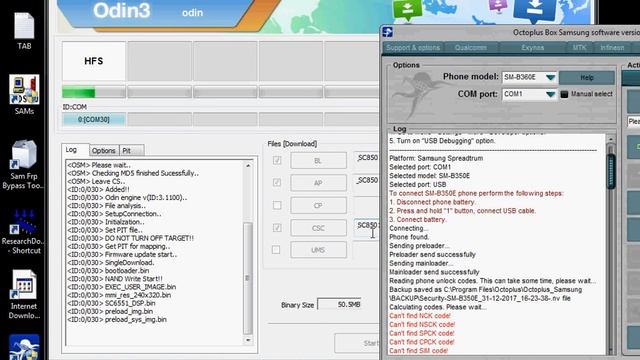The height and width of the screenshot is (360, 640).
Task: Click the Odin log scroll-down arrow
Action: pyautogui.click(x=248, y=340)
